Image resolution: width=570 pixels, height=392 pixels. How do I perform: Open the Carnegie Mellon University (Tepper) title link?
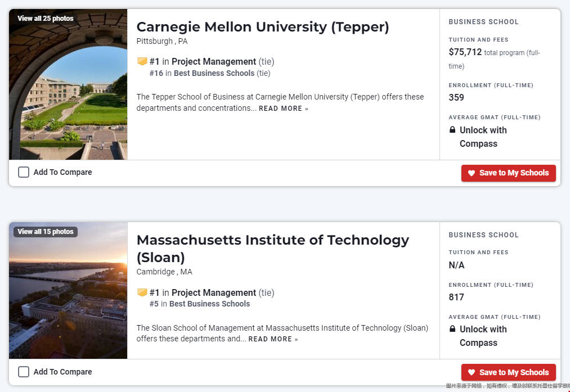coord(262,27)
